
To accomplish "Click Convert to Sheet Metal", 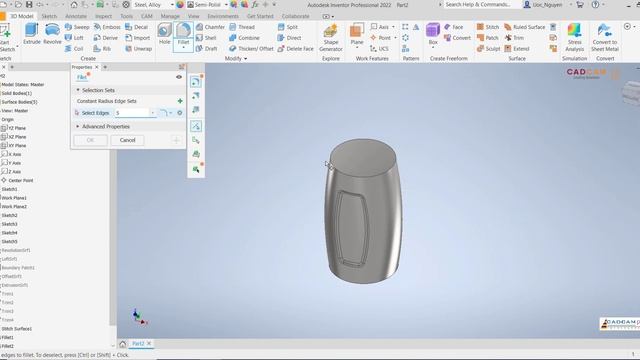I will coord(605,38).
